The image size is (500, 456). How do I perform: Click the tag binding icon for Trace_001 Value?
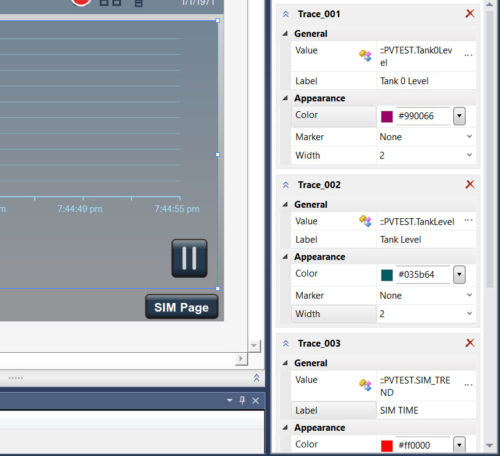coord(365,55)
